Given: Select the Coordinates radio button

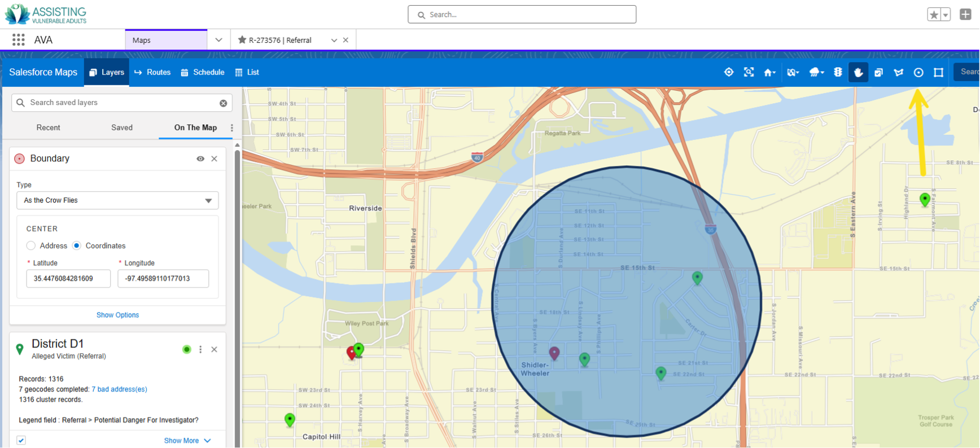Looking at the screenshot, I should [x=77, y=245].
